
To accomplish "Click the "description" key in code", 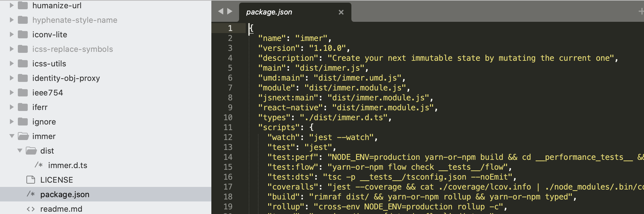I will coord(288,58).
